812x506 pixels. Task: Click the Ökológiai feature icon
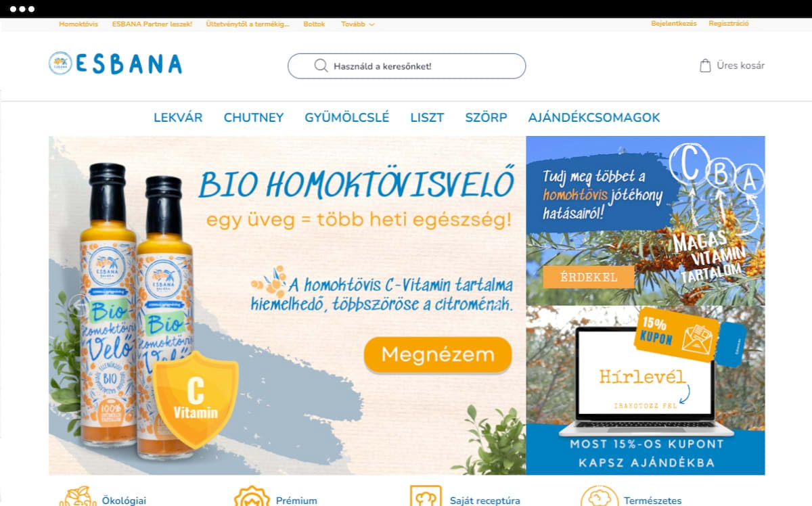[x=77, y=497]
